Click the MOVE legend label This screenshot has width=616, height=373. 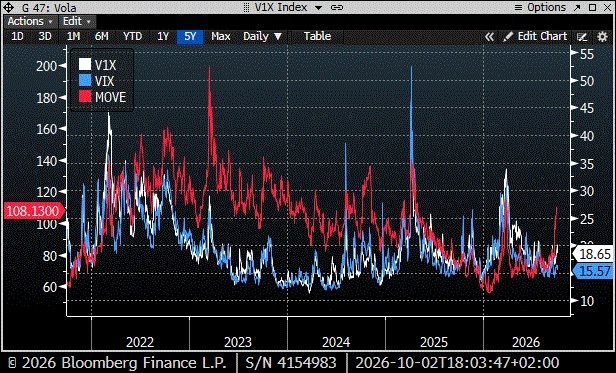[110, 97]
